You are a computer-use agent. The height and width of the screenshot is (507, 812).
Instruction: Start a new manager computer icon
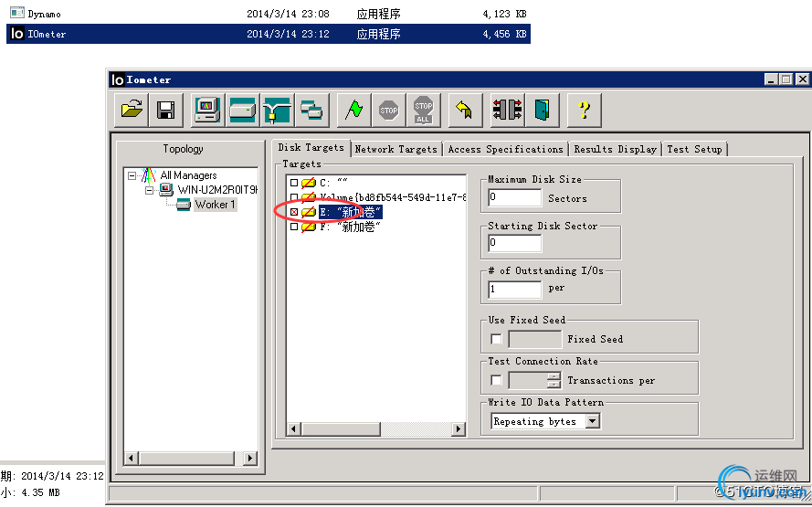(207, 110)
